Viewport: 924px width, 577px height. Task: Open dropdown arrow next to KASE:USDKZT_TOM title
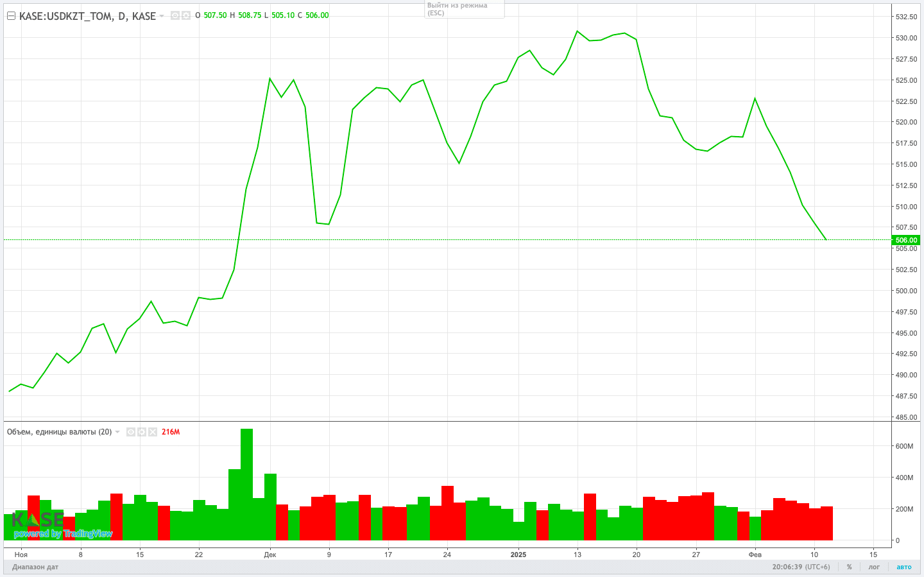162,16
